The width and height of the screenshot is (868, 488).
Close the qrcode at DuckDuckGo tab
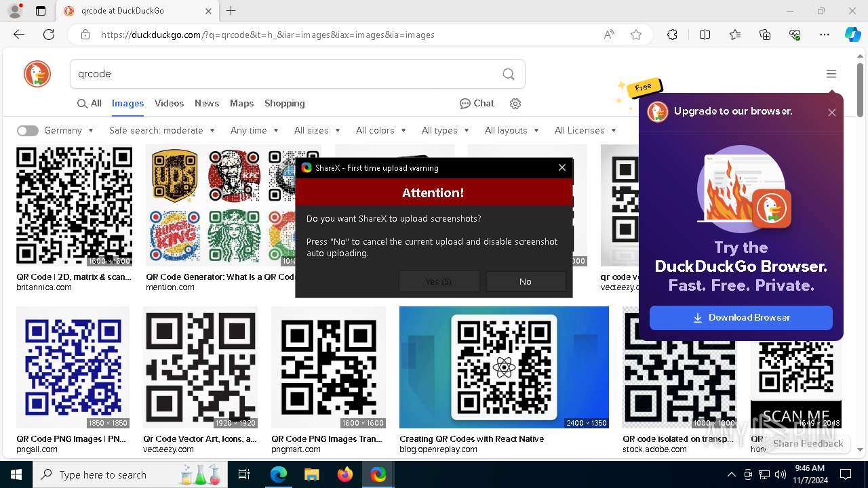tap(209, 11)
